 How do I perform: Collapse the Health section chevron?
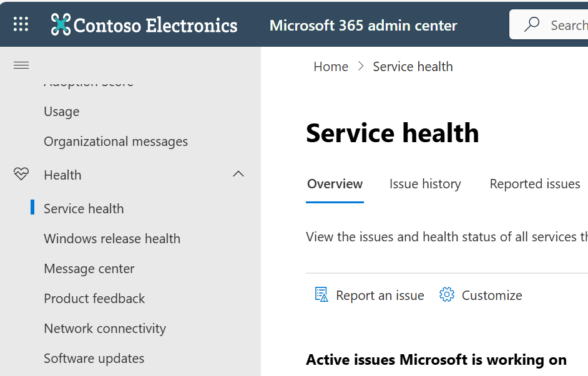(238, 174)
